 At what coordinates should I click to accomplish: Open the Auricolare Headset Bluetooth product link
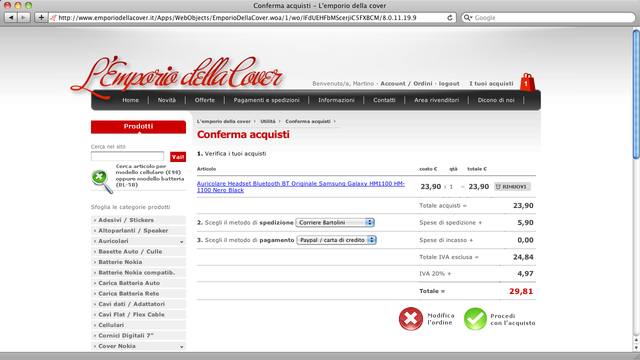click(301, 187)
